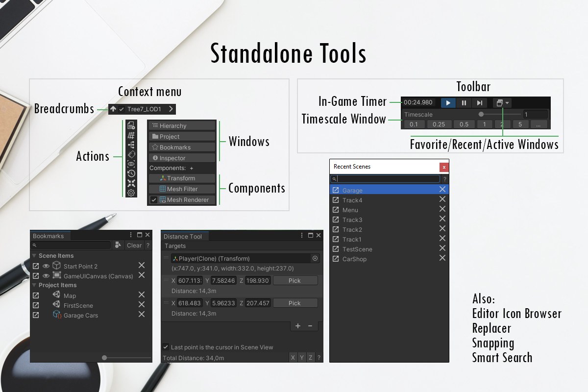Expand the breadcrumb chevron after Tree7_LOD1
This screenshot has width=588, height=392.
(171, 109)
